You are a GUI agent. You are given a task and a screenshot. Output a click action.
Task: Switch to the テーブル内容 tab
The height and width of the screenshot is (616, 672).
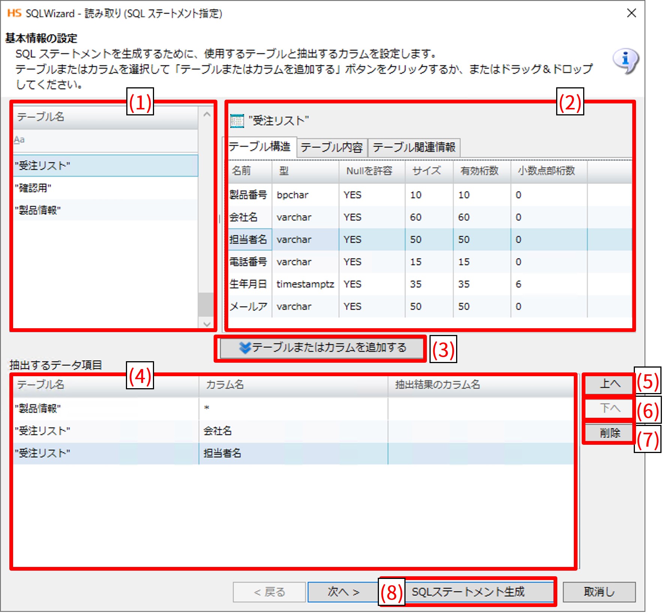pos(331,147)
